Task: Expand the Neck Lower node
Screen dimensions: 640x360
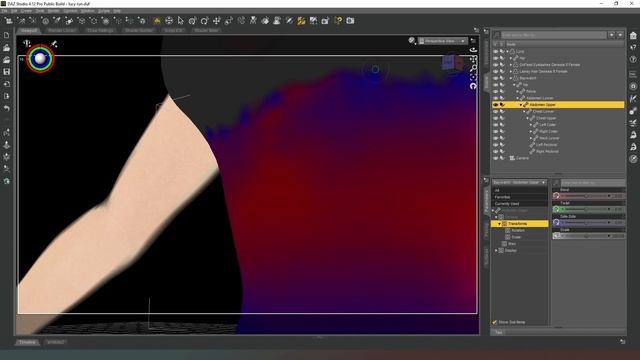Action: (x=531, y=138)
